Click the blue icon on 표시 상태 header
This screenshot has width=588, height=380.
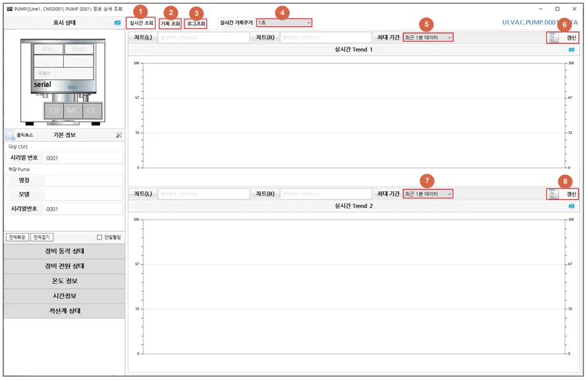pyautogui.click(x=117, y=23)
